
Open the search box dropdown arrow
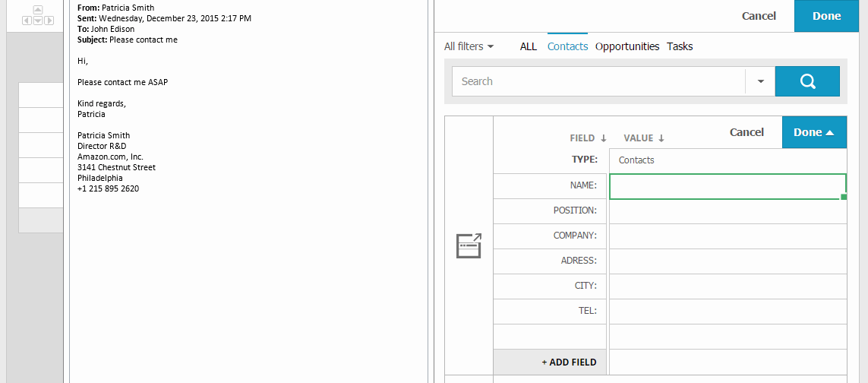click(x=761, y=81)
